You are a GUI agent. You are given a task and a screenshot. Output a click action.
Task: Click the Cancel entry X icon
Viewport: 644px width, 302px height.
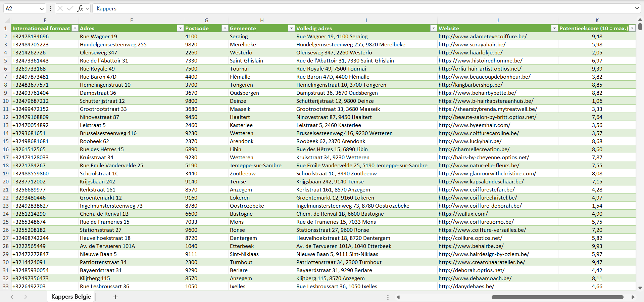pos(60,8)
